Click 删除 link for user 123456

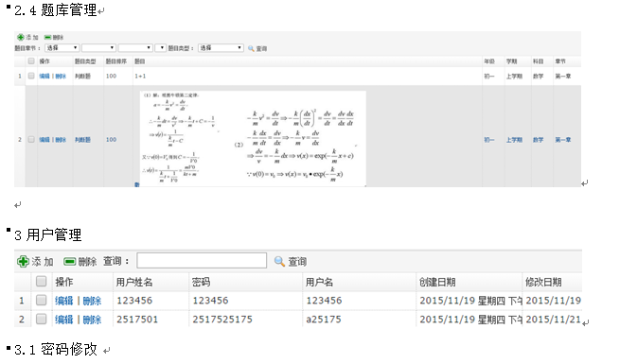point(92,301)
